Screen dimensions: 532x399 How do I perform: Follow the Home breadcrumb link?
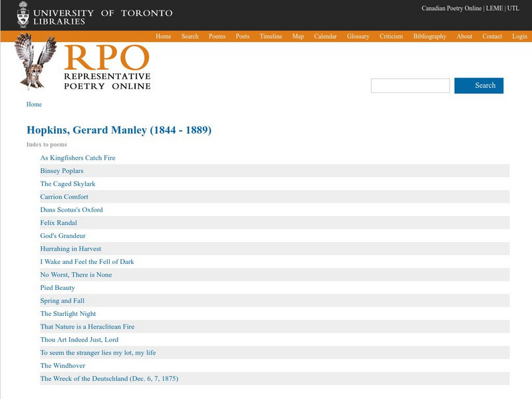tap(34, 104)
